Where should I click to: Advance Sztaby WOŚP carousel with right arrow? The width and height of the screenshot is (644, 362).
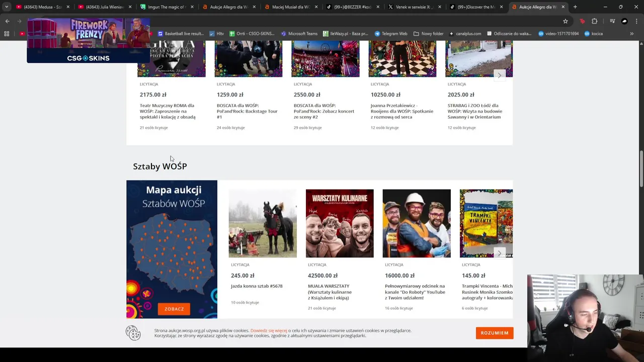pyautogui.click(x=499, y=253)
